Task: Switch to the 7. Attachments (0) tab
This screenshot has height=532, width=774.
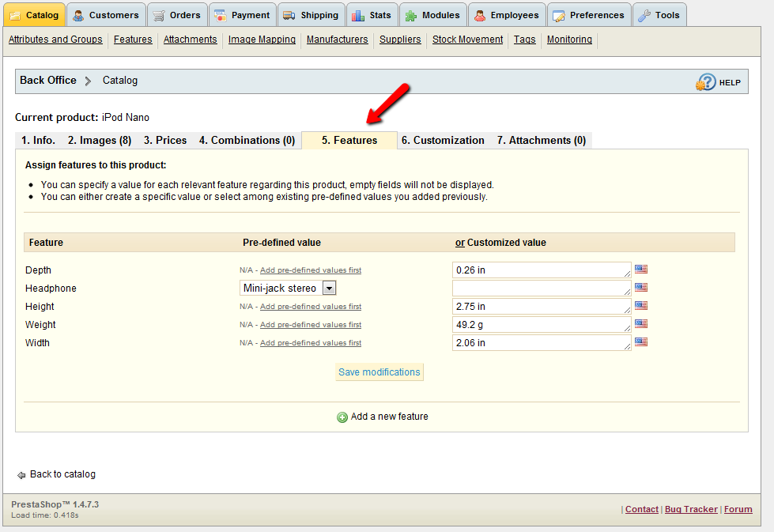Action: [542, 140]
